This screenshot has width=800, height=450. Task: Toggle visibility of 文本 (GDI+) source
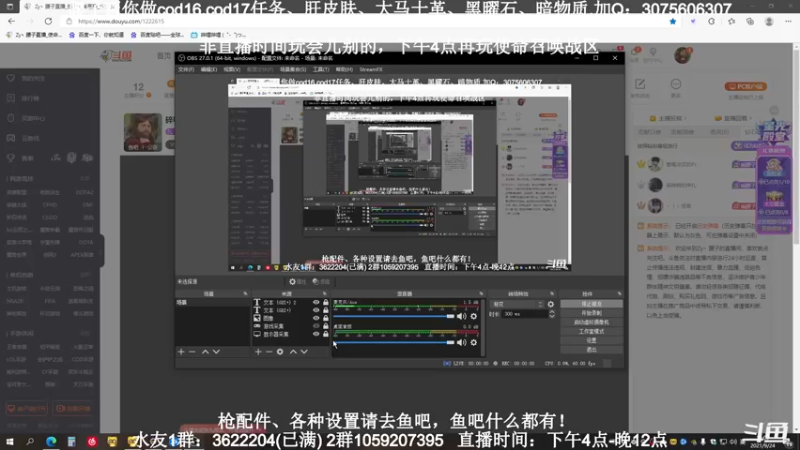(316, 310)
